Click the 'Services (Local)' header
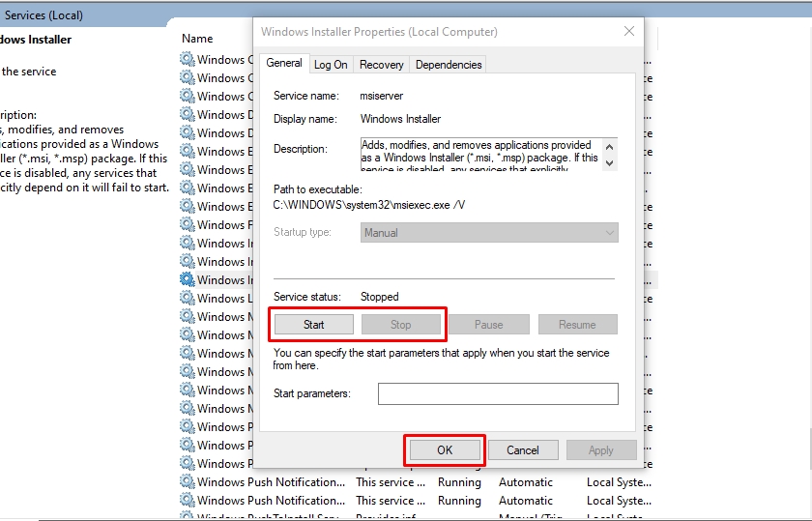This screenshot has height=521, width=812. 43,15
